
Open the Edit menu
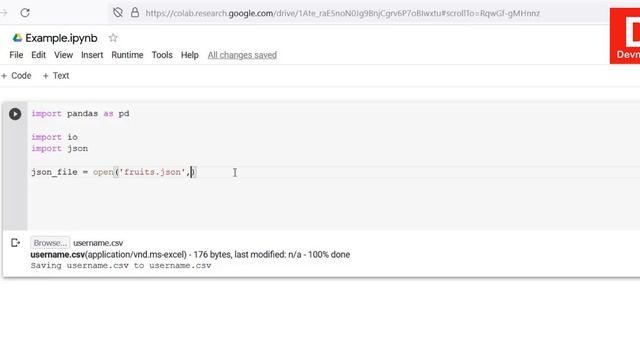[38, 55]
